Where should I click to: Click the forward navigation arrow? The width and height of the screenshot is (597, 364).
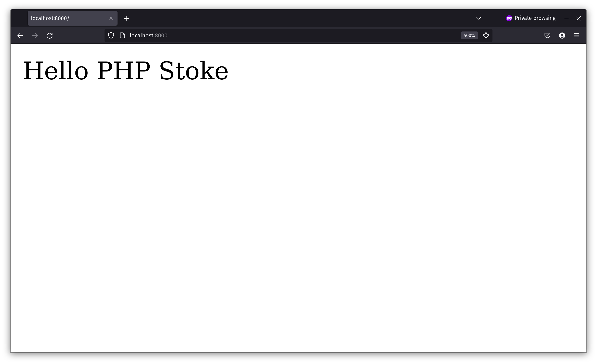[35, 36]
